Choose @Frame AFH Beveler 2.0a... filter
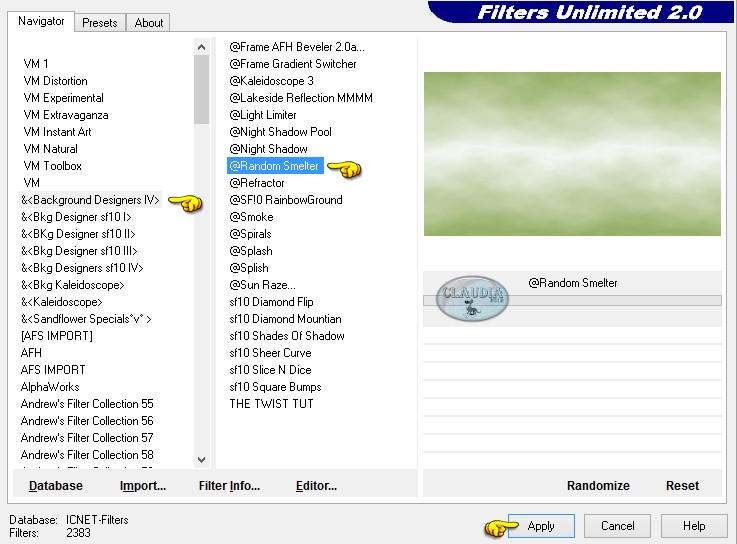This screenshot has height=544, width=737. [x=297, y=47]
